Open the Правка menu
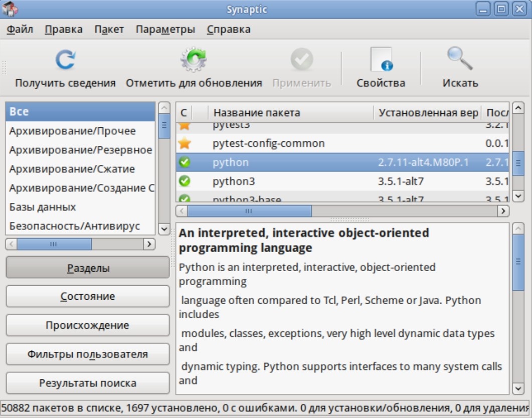 [64, 29]
